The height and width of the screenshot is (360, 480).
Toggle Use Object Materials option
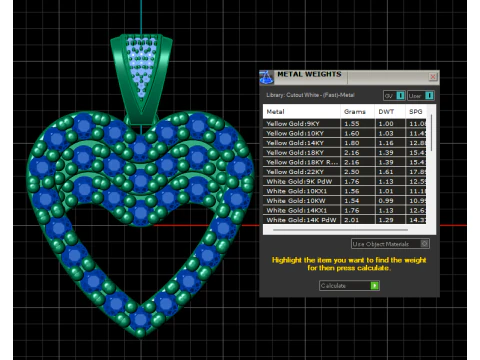390,244
